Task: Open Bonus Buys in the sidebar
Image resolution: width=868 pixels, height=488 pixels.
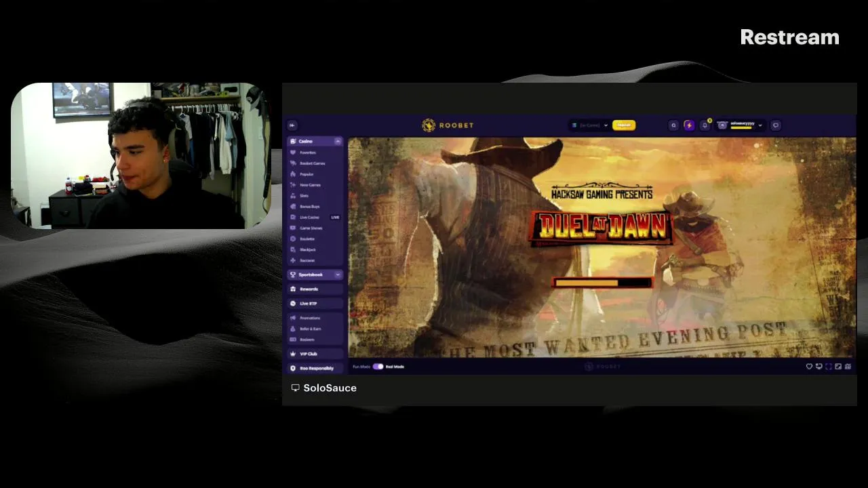Action: tap(315, 206)
